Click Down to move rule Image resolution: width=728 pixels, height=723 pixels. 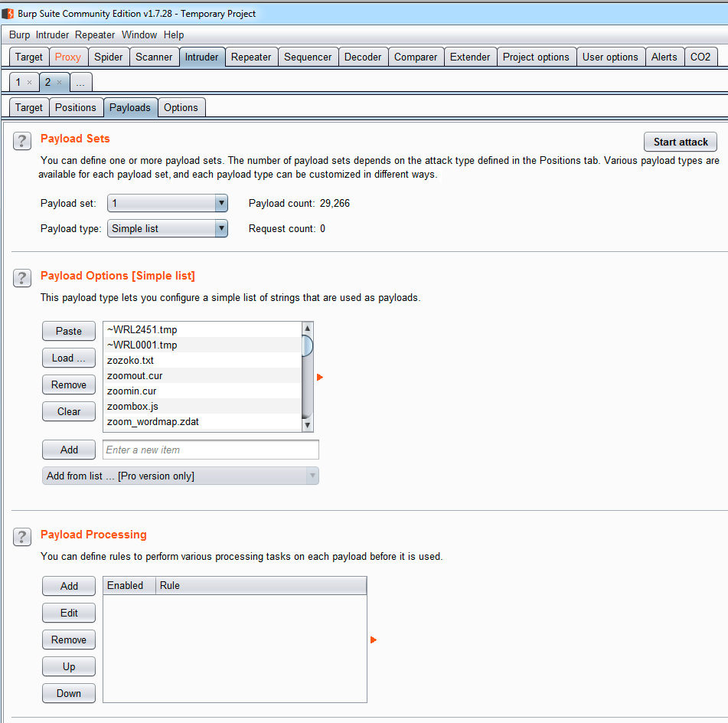[x=69, y=693]
